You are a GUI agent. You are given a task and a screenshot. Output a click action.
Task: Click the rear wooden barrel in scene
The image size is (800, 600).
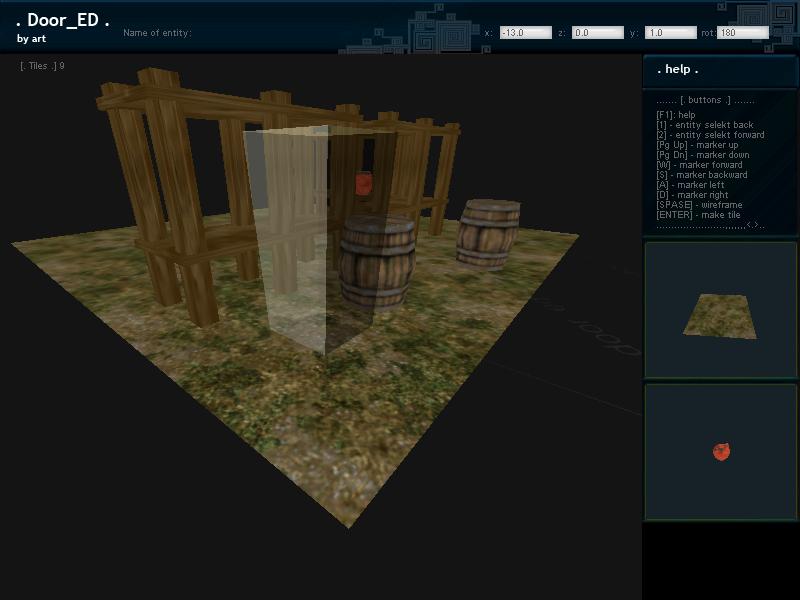click(488, 233)
